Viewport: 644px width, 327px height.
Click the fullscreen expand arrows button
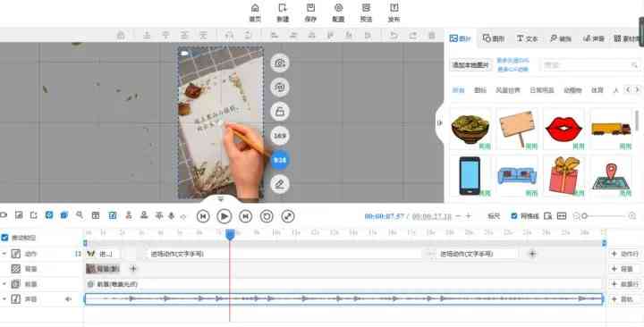[x=288, y=216]
